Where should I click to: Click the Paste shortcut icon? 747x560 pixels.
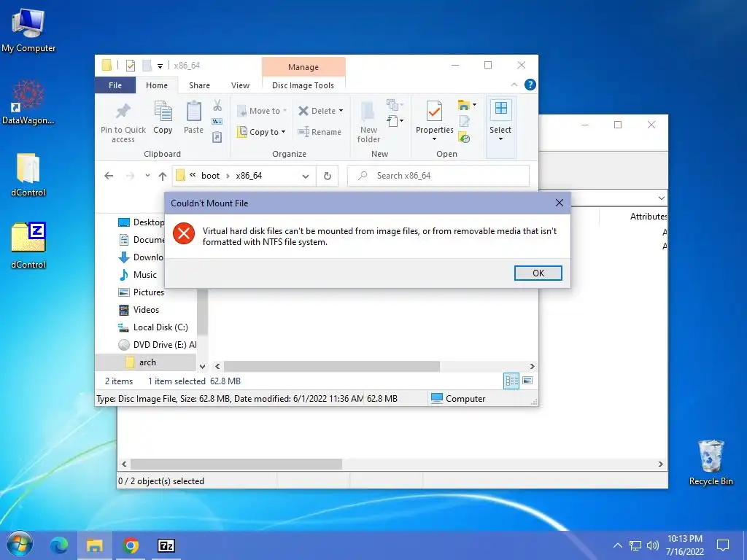coord(217,138)
